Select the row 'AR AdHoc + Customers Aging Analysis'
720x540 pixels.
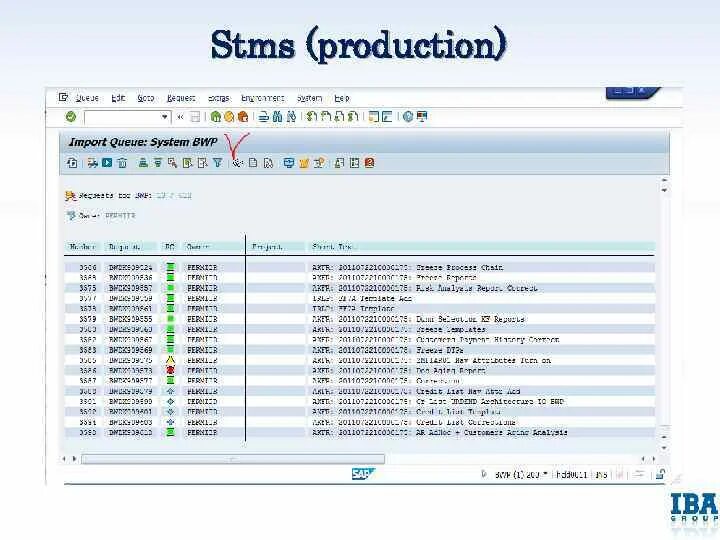pyautogui.click(x=360, y=433)
